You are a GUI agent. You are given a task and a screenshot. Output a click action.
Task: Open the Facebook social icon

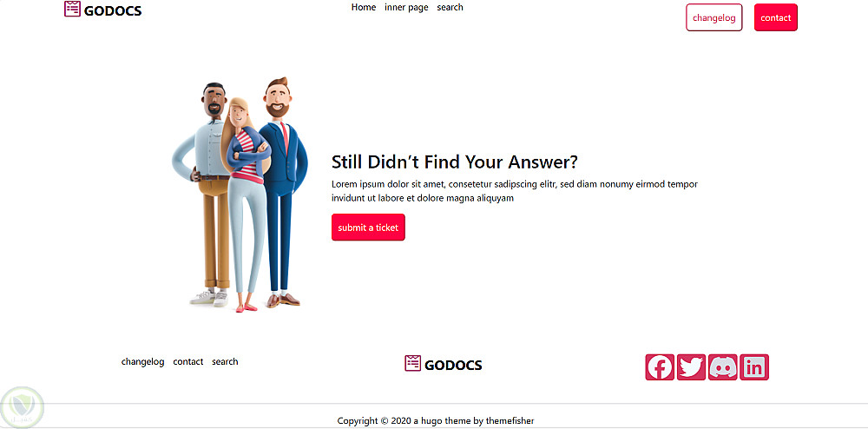(x=660, y=367)
